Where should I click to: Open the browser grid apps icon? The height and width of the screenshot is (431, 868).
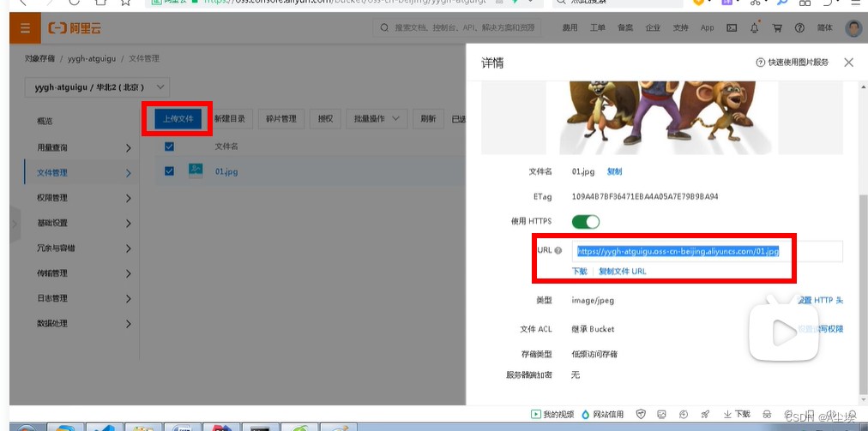tap(805, 3)
